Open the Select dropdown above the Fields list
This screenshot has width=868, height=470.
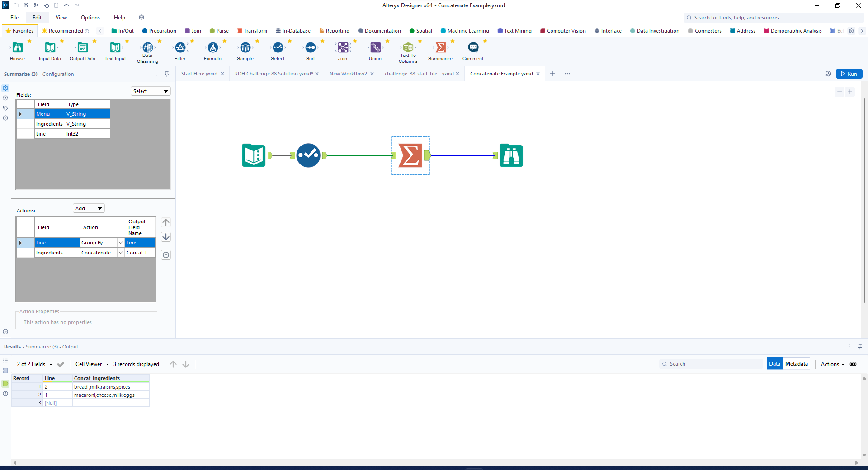[x=151, y=91]
